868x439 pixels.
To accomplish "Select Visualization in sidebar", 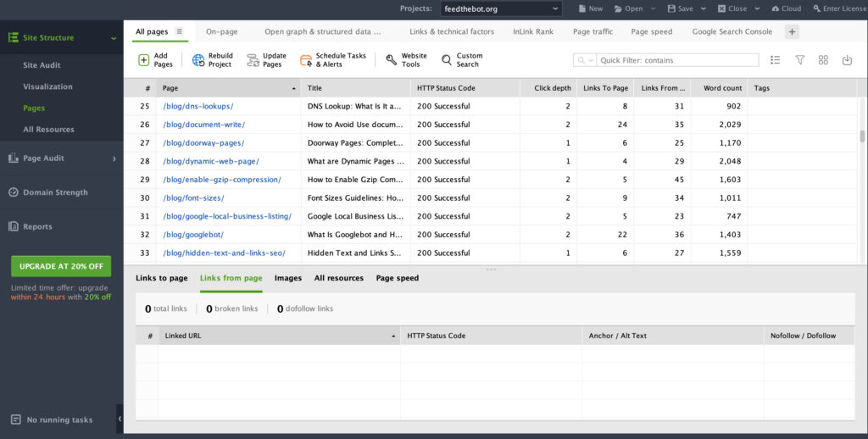I will tap(47, 86).
